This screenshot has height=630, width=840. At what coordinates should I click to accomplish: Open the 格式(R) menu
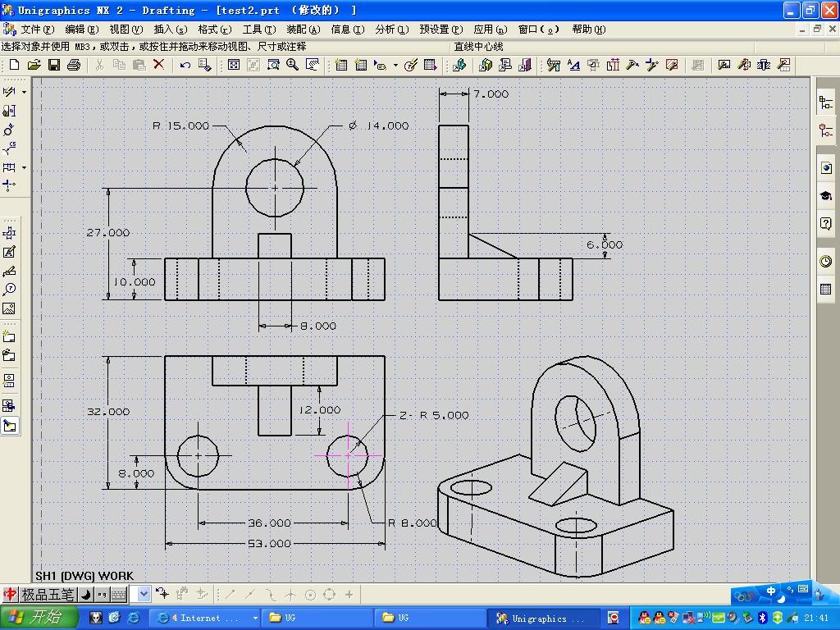point(215,30)
